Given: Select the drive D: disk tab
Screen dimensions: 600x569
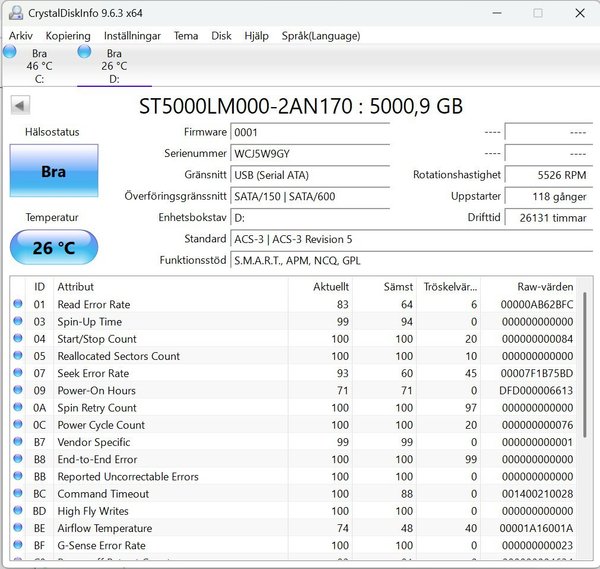Looking at the screenshot, I should coord(114,66).
